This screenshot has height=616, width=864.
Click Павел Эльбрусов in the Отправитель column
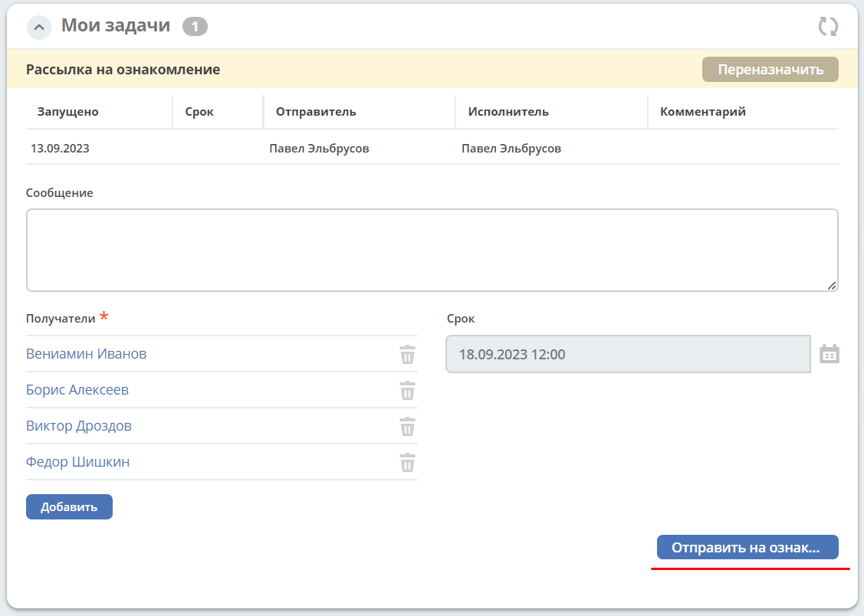pos(319,149)
